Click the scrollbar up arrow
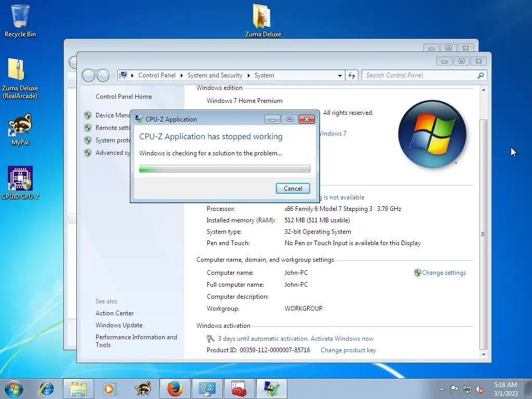The image size is (532, 399). pos(484,89)
